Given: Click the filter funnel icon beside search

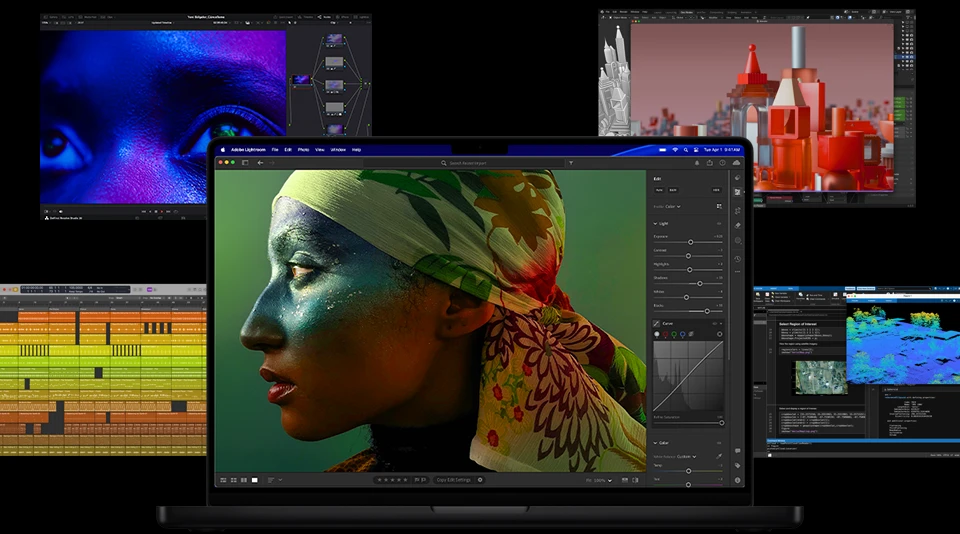Looking at the screenshot, I should (x=571, y=162).
